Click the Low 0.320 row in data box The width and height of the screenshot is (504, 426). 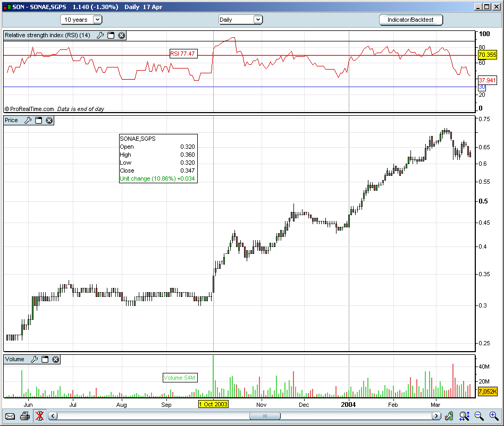157,163
